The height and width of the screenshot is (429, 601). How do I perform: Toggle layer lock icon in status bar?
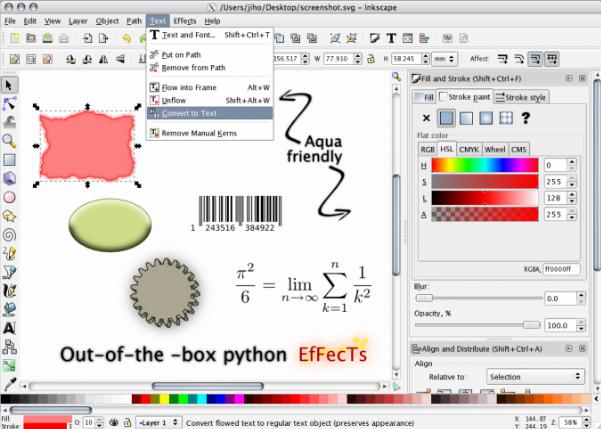click(127, 422)
